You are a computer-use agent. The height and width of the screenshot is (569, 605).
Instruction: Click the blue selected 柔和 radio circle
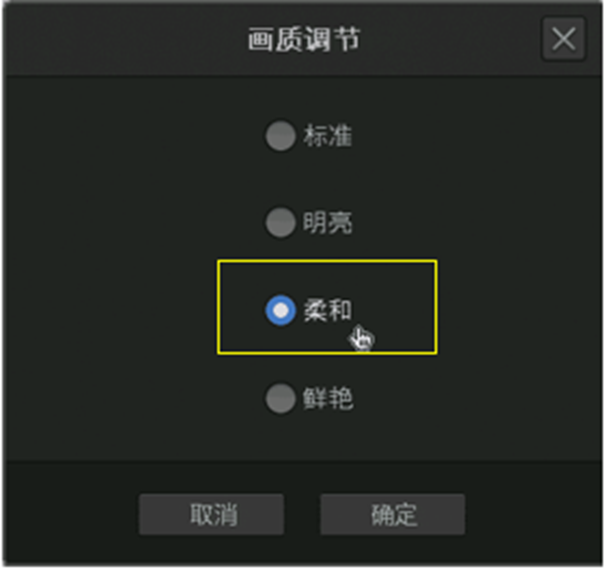[281, 310]
